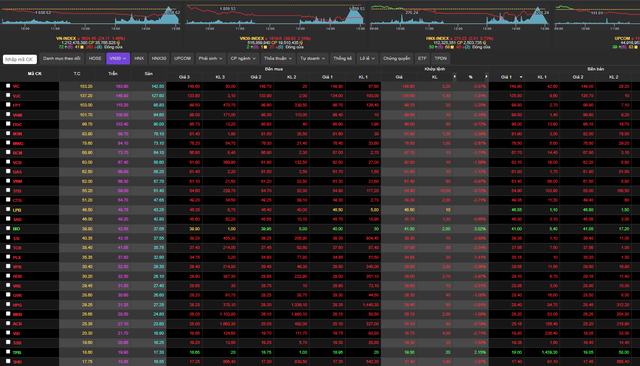640x366 pixels.
Task: Expand the Thỏa thuận dropdown
Action: (x=278, y=58)
